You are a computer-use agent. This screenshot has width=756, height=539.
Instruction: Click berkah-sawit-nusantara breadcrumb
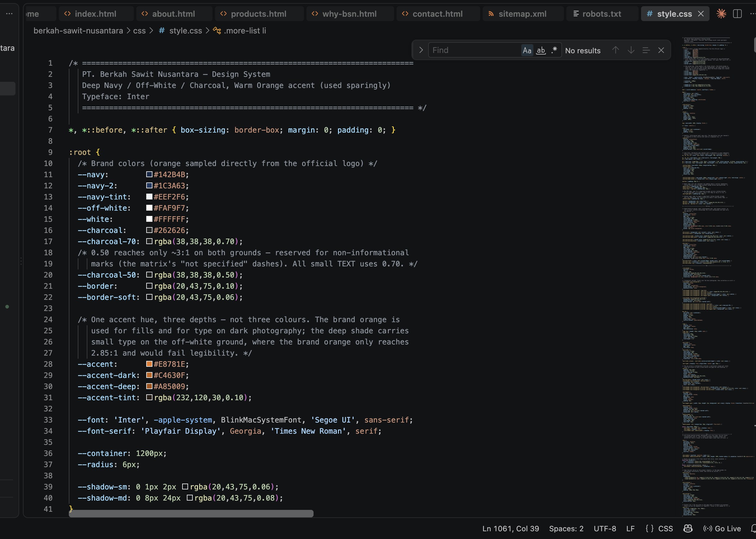tap(78, 31)
